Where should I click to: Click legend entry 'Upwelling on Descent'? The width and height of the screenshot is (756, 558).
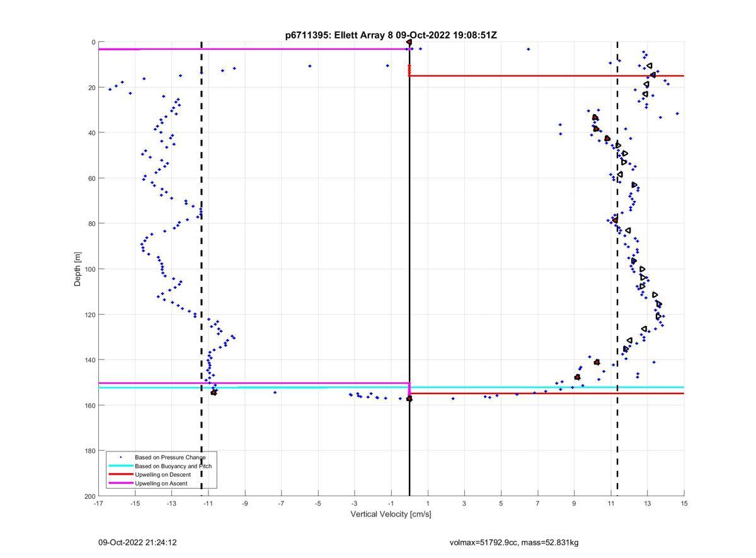(x=164, y=475)
